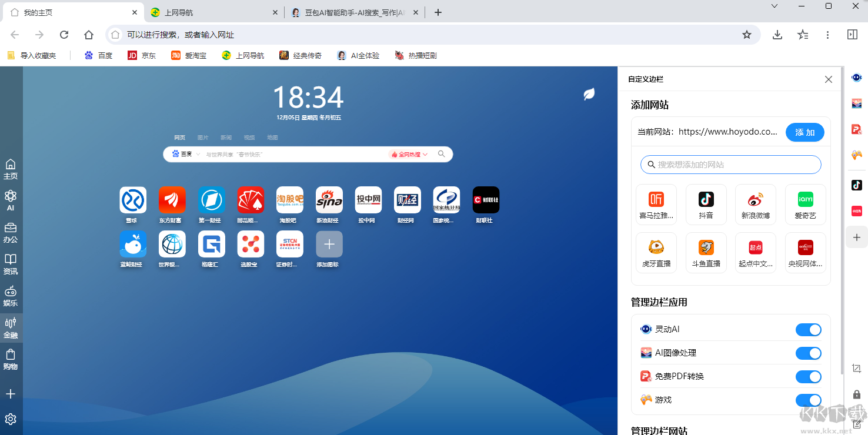Open the 同花顺 shortcut icon
Screen dimensions: 868x435
pyautogui.click(x=251, y=200)
